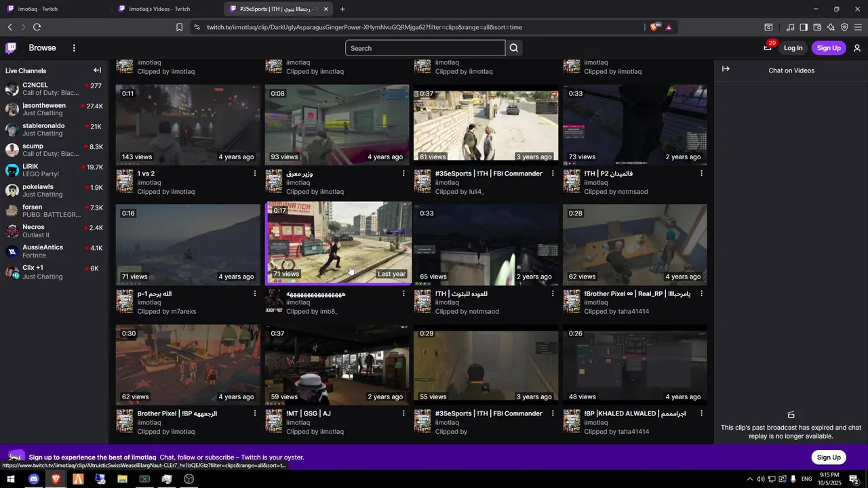Open pokelawls live channel
This screenshot has width=868, height=488.
click(54, 190)
